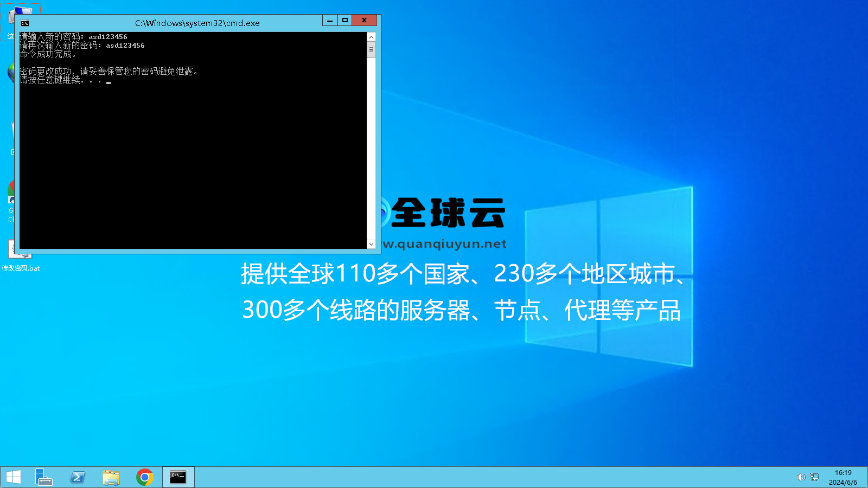868x488 pixels.
Task: Click the cmd vertical scrollbar thumb
Action: 371,49
